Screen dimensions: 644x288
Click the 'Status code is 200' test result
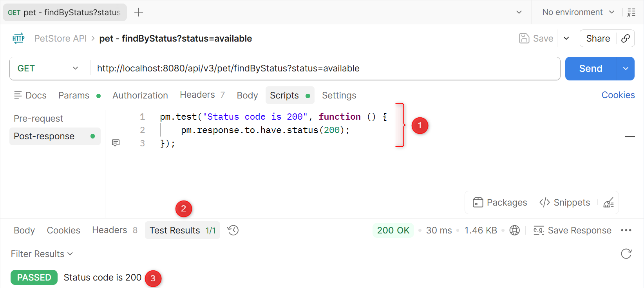pos(103,277)
